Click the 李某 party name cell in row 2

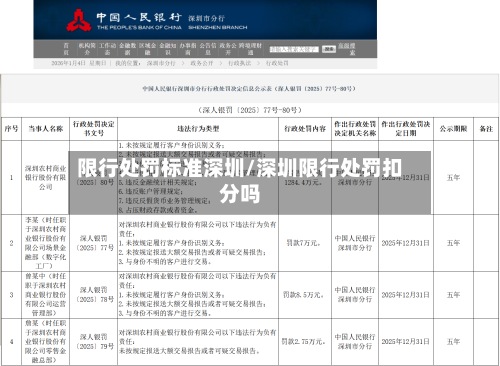pyautogui.click(x=46, y=243)
